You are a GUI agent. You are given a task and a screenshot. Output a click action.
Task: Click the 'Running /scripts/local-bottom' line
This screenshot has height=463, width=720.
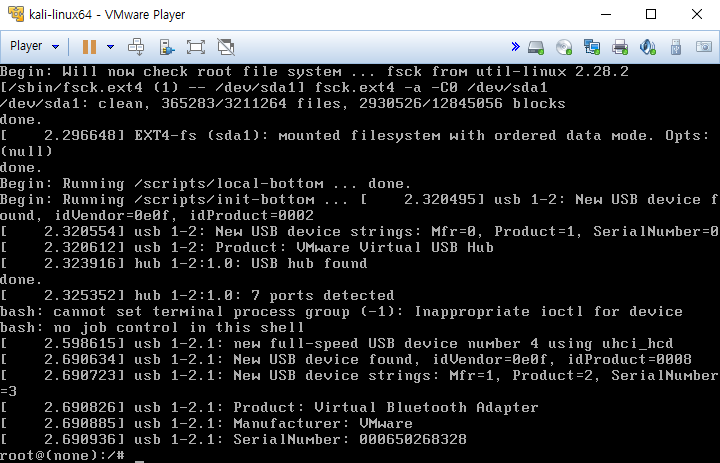click(206, 184)
